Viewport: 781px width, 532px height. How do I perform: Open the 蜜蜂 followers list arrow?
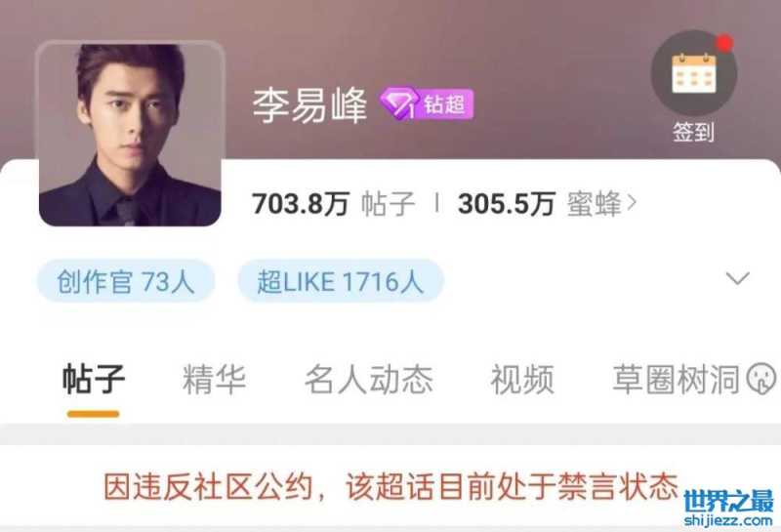(x=632, y=203)
